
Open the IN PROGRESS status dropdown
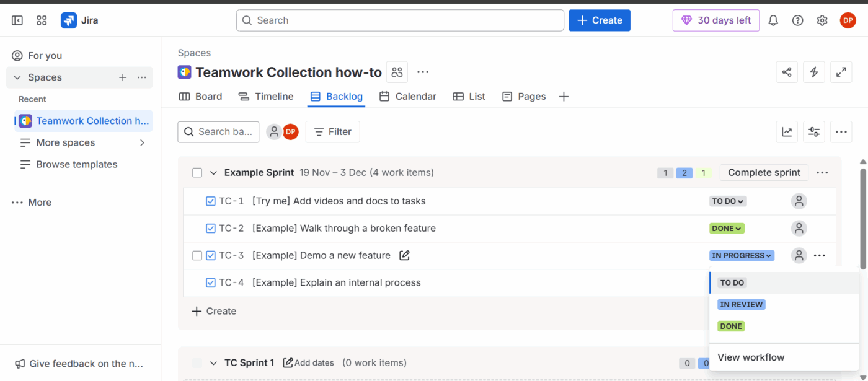[742, 255]
